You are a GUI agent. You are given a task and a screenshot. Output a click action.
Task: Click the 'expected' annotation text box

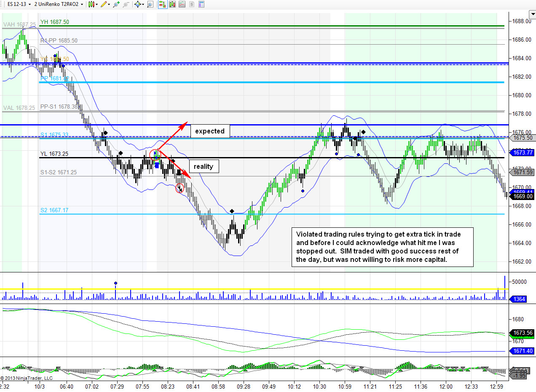(x=210, y=131)
